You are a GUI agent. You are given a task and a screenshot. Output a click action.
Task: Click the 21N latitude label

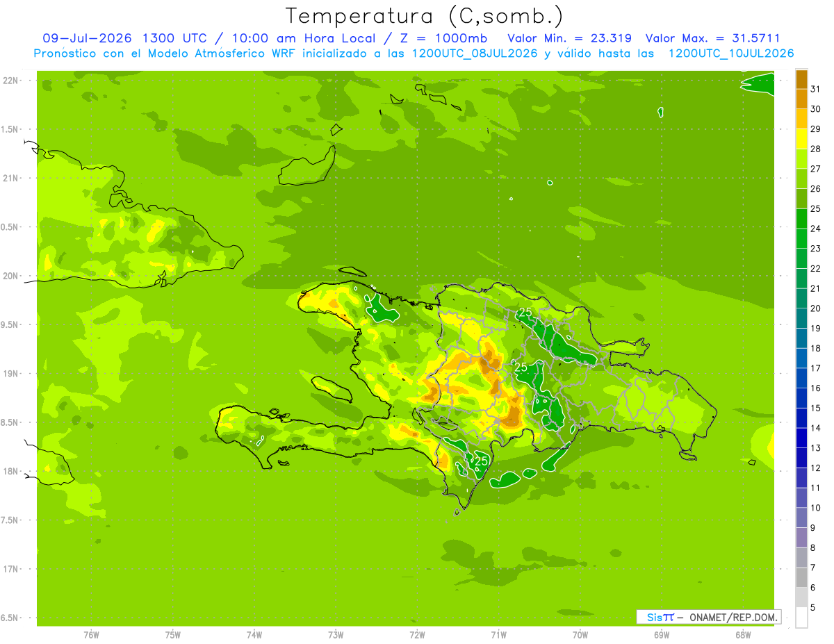coord(11,178)
